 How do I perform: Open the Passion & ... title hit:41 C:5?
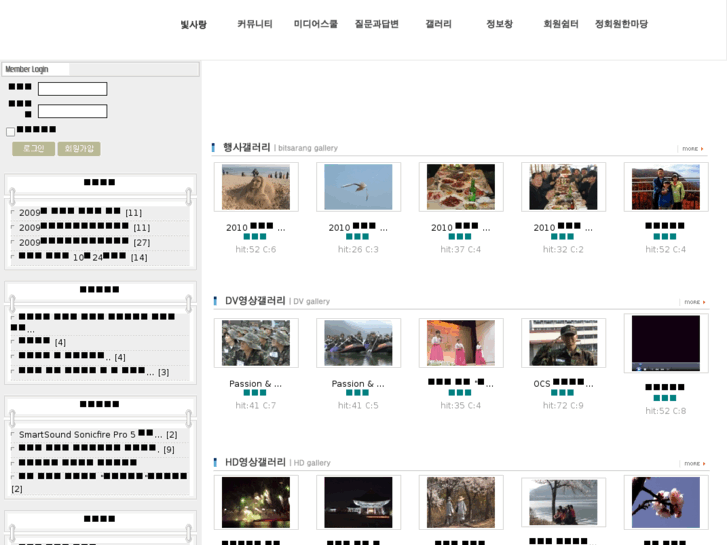pos(358,384)
